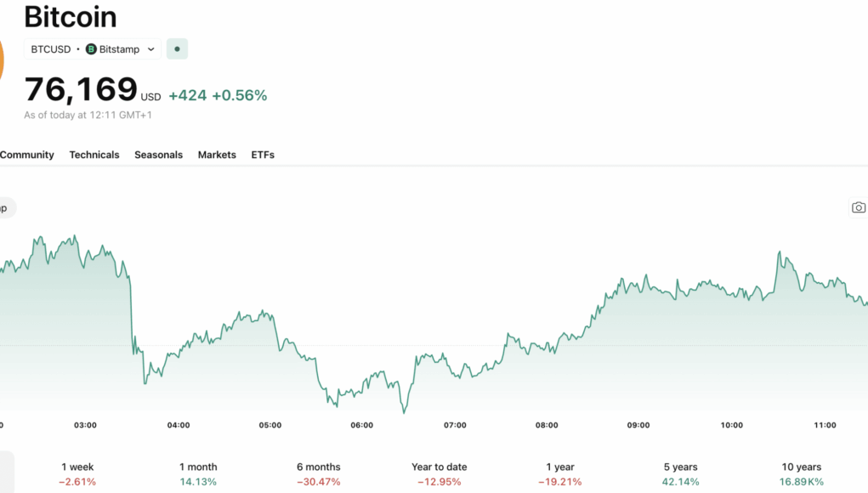The height and width of the screenshot is (493, 868).
Task: Choose the 5 years performance range
Action: (x=681, y=473)
